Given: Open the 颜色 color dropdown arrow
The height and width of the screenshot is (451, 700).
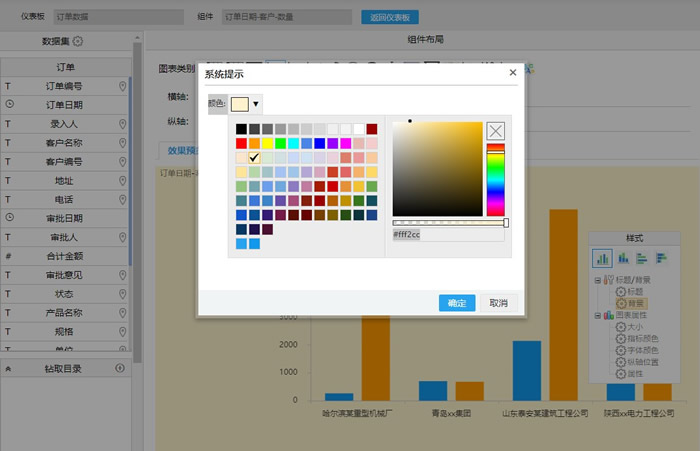Looking at the screenshot, I should [256, 104].
